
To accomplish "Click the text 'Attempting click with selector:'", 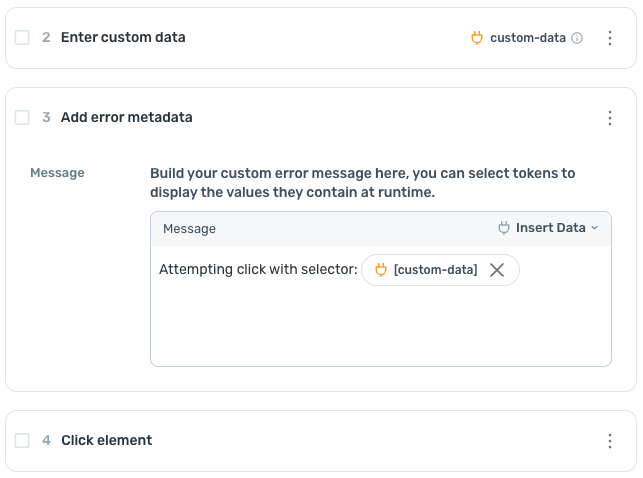I will coord(258,269).
